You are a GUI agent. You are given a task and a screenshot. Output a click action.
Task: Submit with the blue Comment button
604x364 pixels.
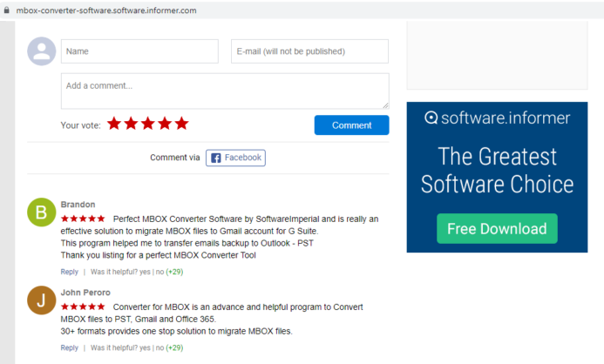tap(352, 125)
